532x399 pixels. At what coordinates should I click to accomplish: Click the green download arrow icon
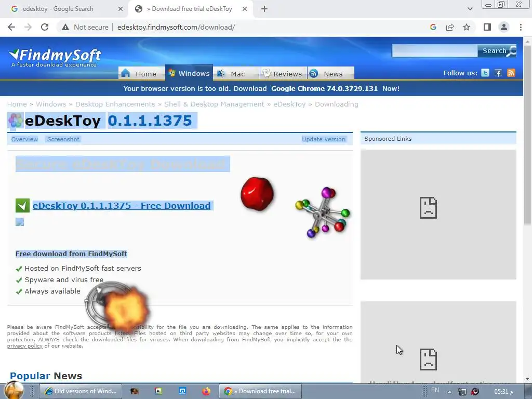click(x=22, y=206)
